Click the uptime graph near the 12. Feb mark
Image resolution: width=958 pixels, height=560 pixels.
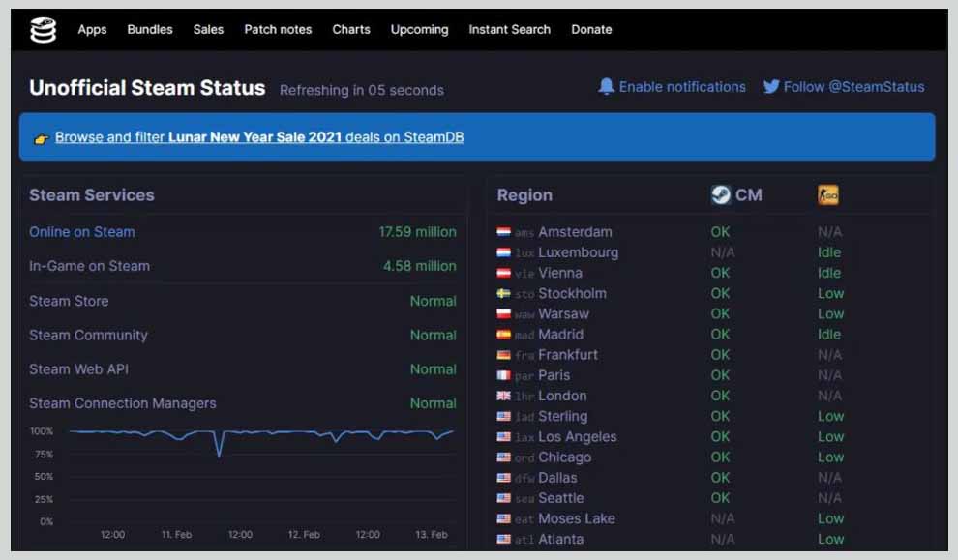pos(304,435)
